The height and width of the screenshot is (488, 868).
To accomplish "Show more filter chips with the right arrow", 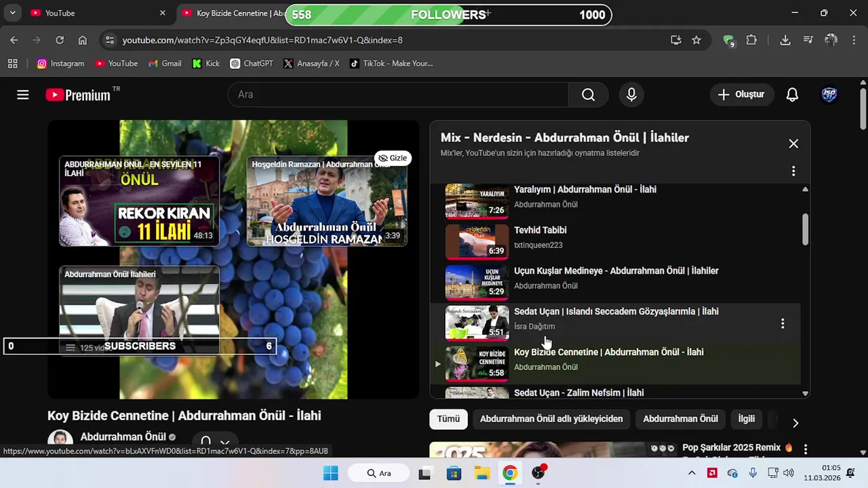I will tap(795, 423).
